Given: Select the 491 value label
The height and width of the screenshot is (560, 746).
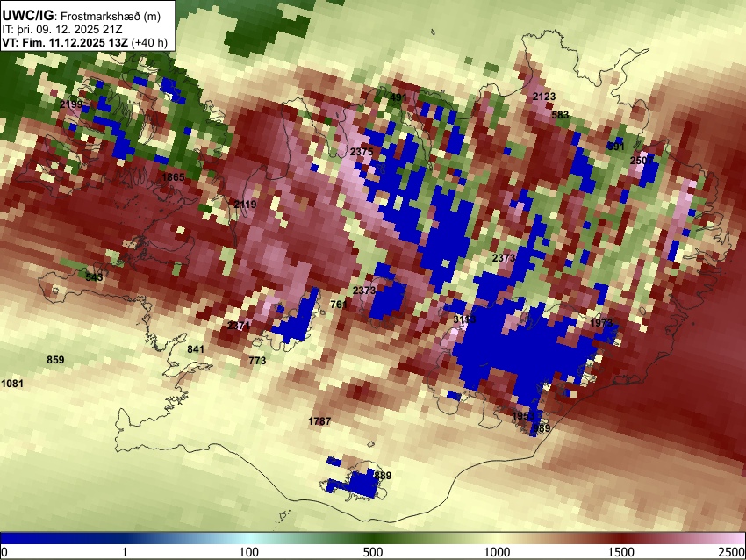Looking at the screenshot, I should pyautogui.click(x=398, y=97).
